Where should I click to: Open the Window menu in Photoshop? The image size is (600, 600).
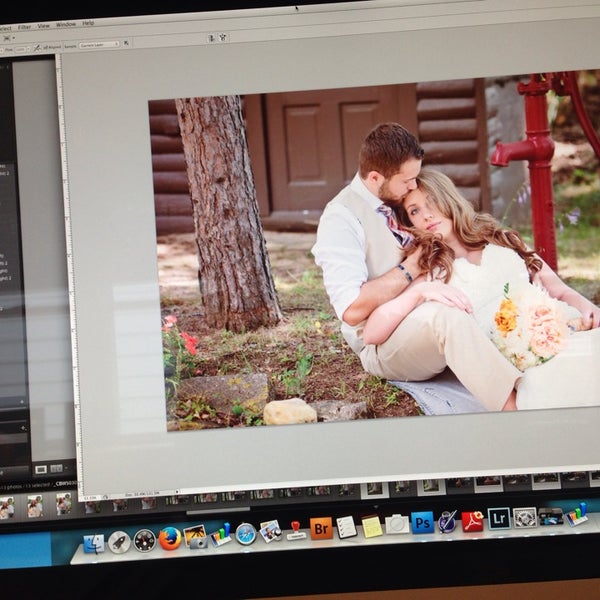tap(66, 24)
